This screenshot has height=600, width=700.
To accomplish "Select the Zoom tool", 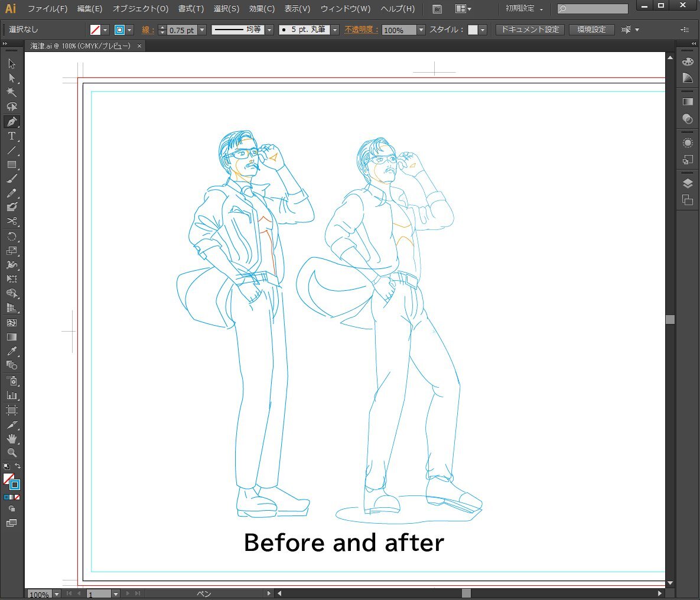I will (x=12, y=453).
